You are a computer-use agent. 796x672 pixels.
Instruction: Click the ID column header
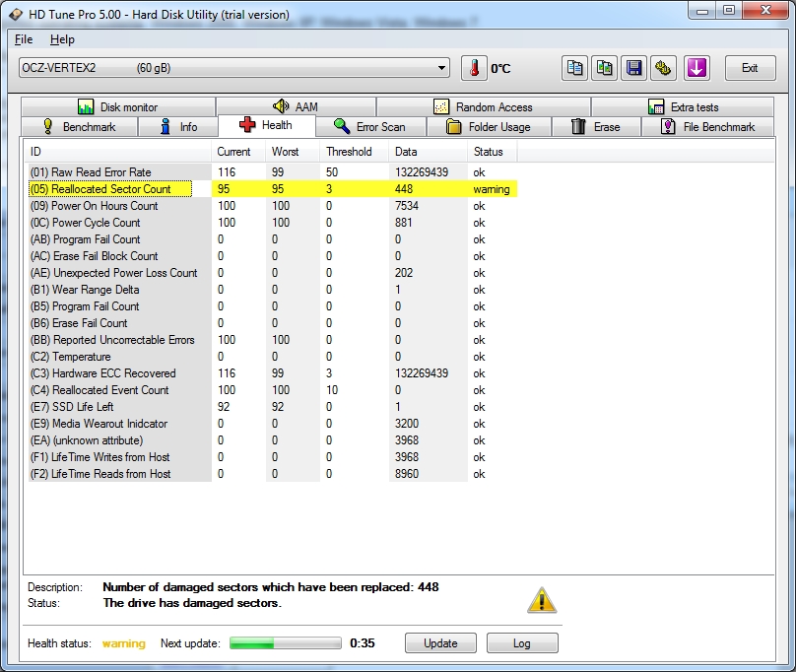[x=118, y=152]
